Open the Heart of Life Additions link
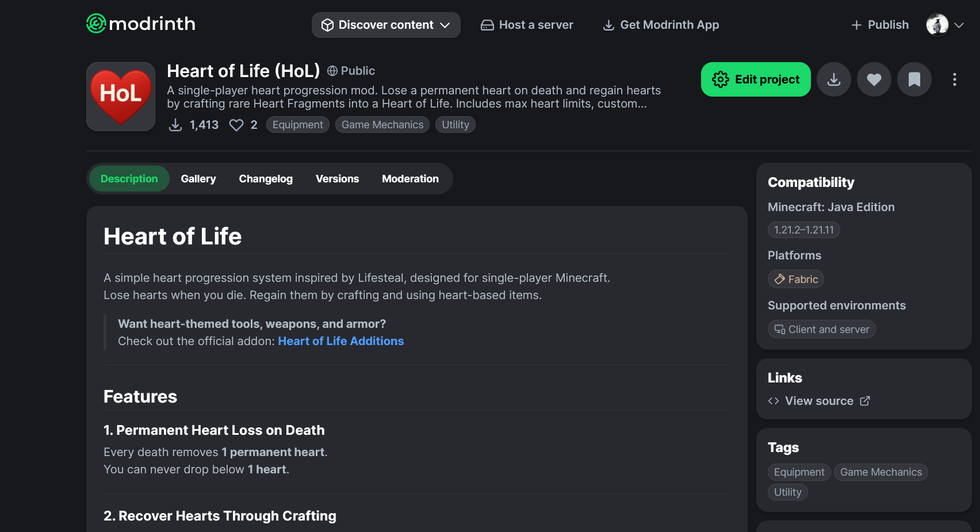This screenshot has height=532, width=980. click(x=341, y=341)
